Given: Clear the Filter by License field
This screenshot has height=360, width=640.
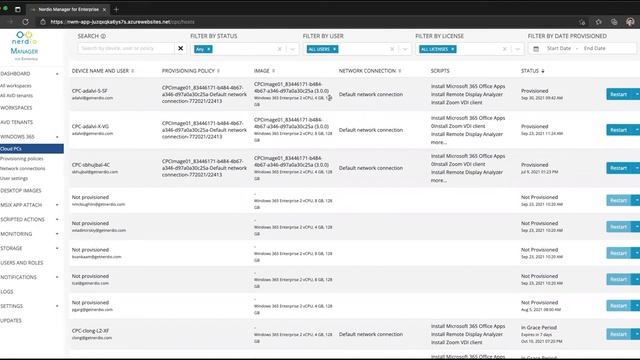Looking at the screenshot, I should tap(504, 49).
